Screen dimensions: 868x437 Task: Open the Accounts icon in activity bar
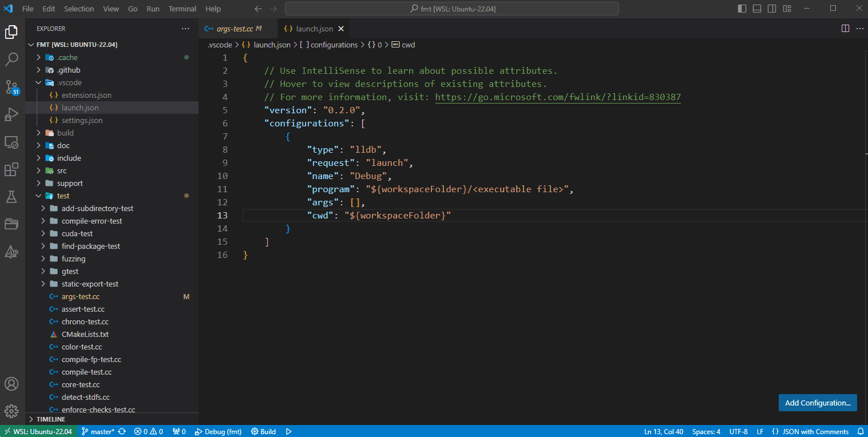pos(11,384)
